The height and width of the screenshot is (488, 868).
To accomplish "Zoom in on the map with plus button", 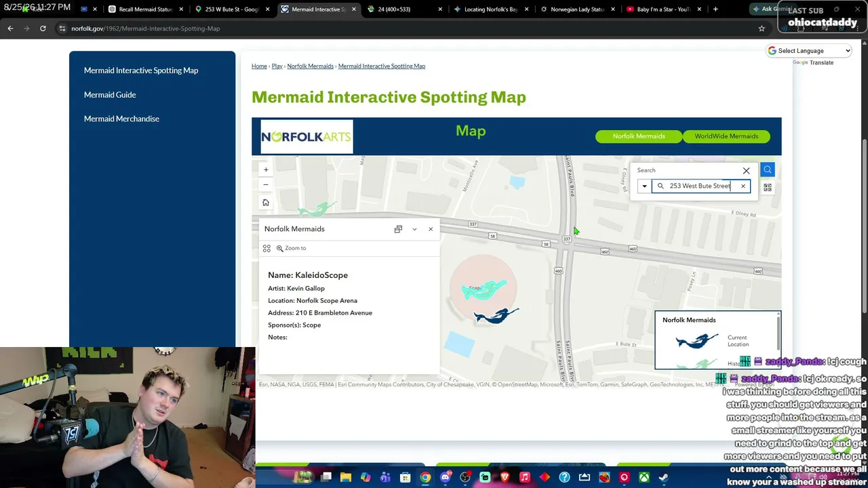I will click(266, 169).
